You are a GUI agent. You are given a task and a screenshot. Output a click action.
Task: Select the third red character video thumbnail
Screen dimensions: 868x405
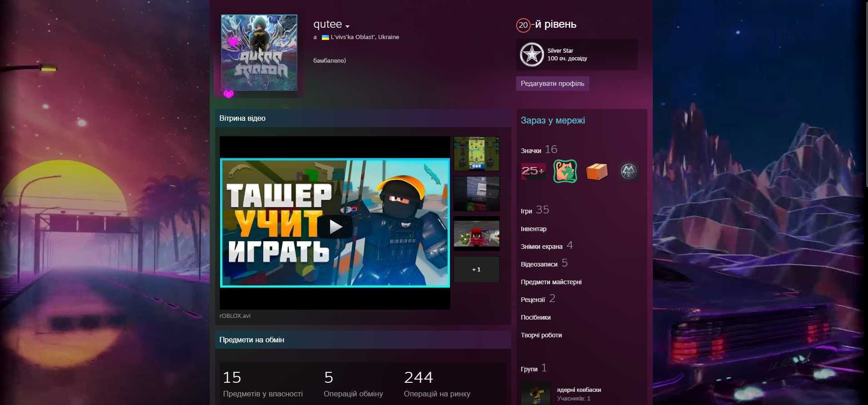477,234
